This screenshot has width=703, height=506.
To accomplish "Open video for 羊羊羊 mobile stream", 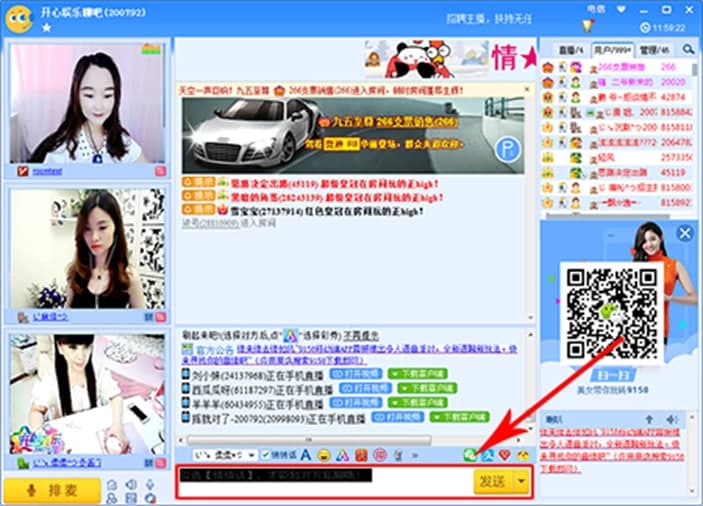I will tap(355, 402).
